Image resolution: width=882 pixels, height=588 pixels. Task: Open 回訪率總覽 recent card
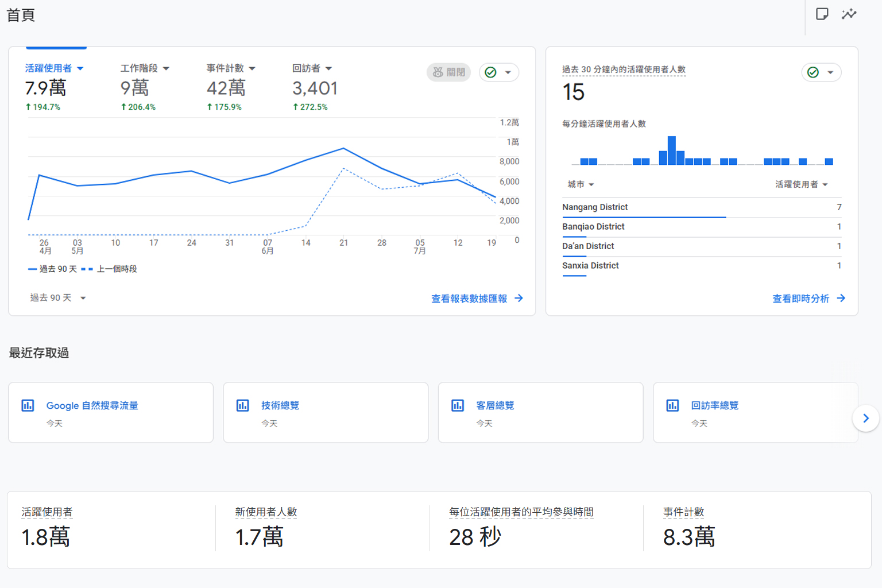[755, 412]
